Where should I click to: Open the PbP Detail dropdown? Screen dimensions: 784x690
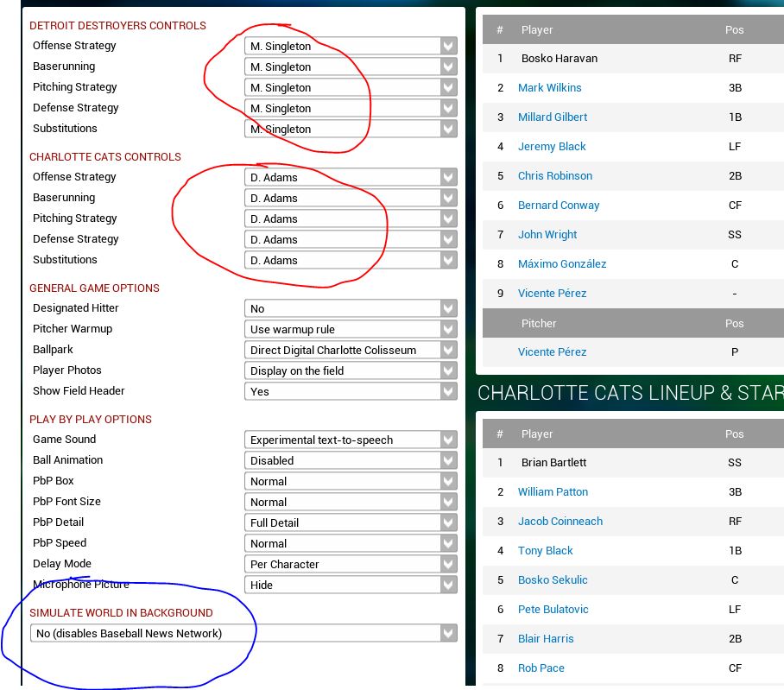click(351, 523)
